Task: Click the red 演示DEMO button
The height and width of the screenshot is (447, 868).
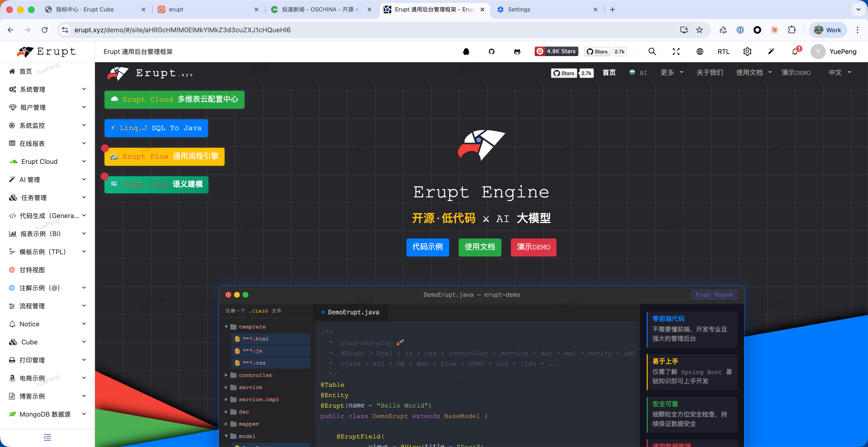Action: [x=533, y=247]
